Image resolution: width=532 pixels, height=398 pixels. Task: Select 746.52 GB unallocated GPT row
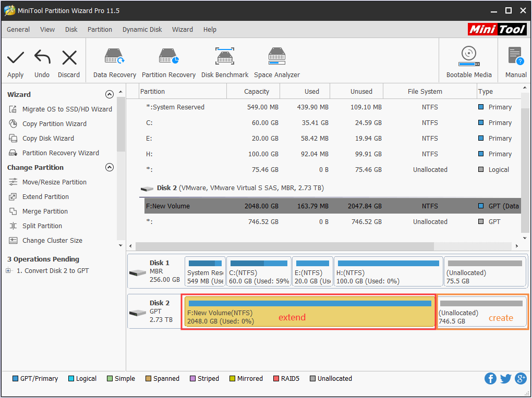[333, 221]
